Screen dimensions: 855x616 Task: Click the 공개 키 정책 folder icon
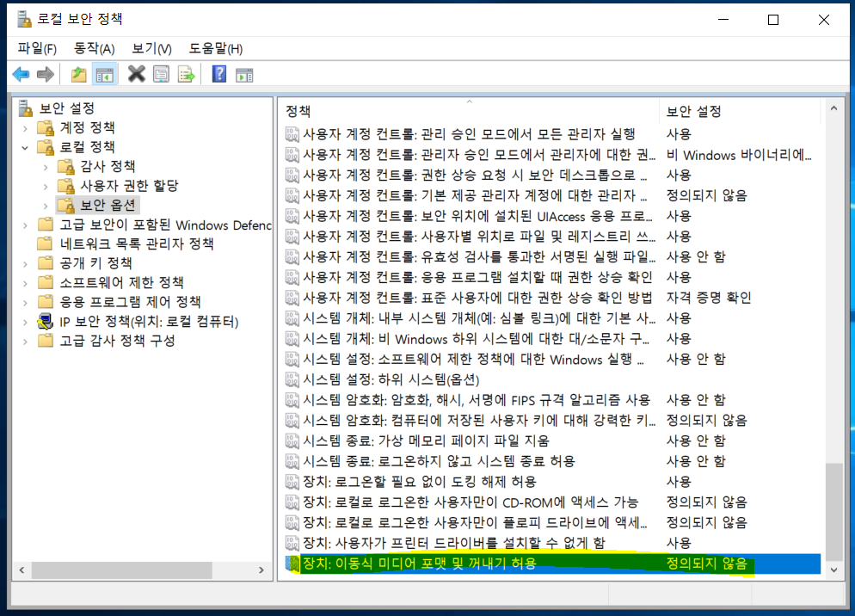click(46, 263)
